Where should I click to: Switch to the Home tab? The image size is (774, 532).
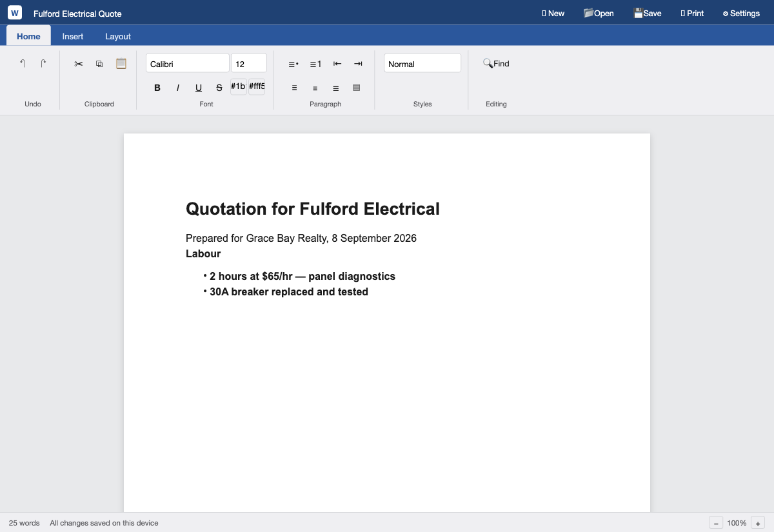[x=28, y=36]
